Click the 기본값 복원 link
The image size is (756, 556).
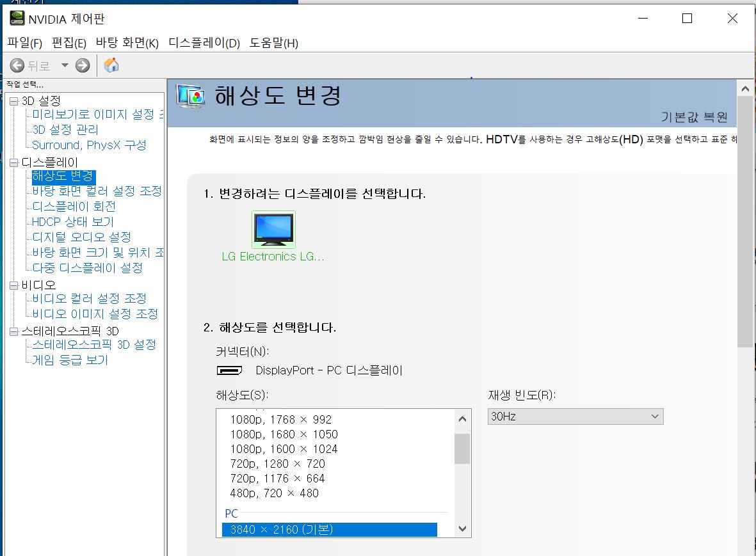[694, 117]
